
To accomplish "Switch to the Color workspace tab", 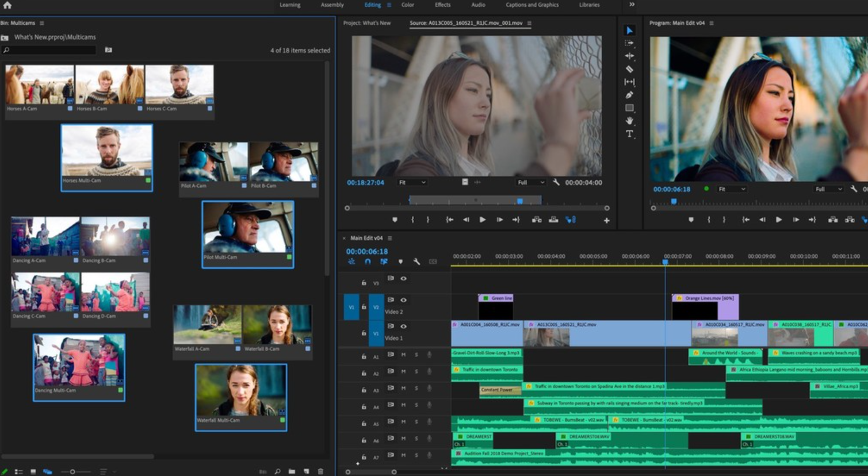I will tap(408, 5).
